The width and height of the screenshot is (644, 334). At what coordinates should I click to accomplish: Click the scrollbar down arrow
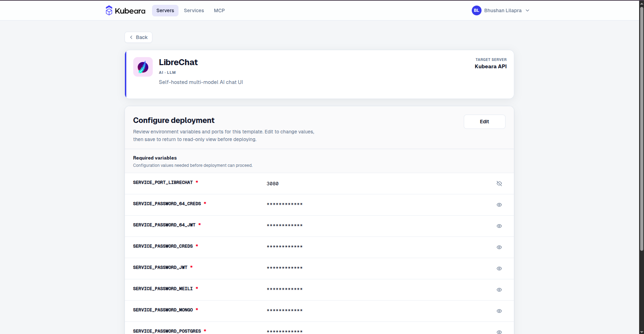tap(642, 331)
